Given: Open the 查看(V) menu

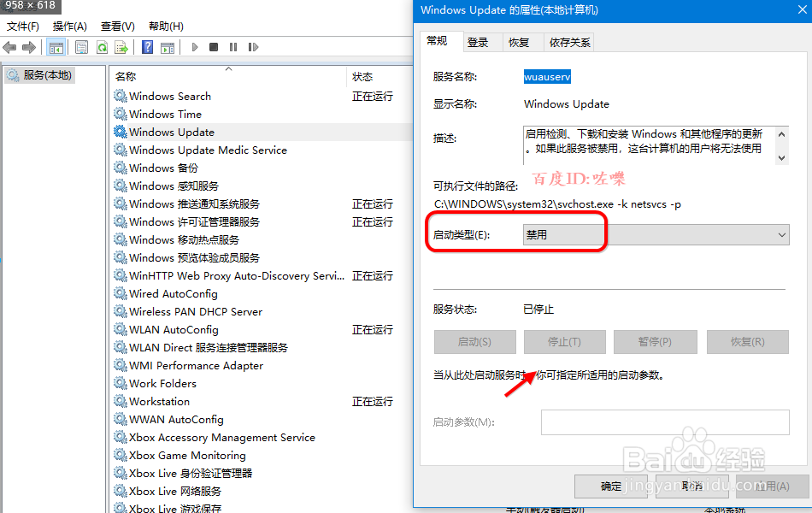Looking at the screenshot, I should (x=118, y=26).
